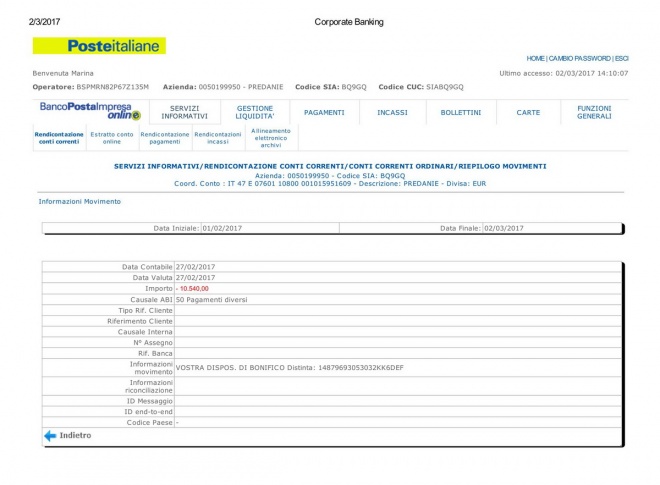The image size is (660, 485).
Task: Open the GESTIONE LIQUIDITA' menu
Action: pyautogui.click(x=254, y=112)
